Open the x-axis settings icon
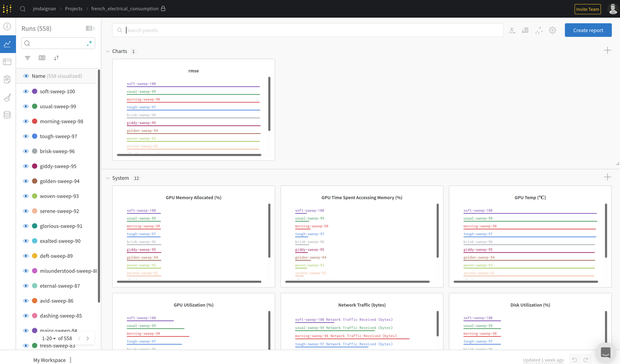Viewport: 620px width, 364px height. (512, 30)
